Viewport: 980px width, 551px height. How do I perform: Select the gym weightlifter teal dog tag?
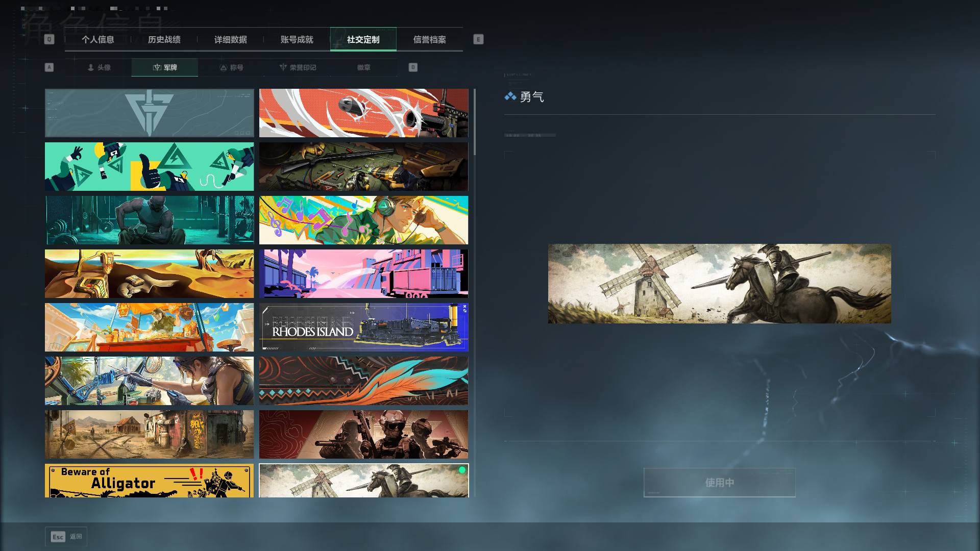[x=150, y=220]
